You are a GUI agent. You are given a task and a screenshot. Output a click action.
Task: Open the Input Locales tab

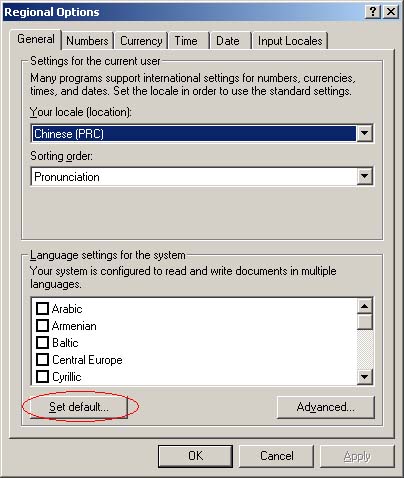click(x=290, y=41)
